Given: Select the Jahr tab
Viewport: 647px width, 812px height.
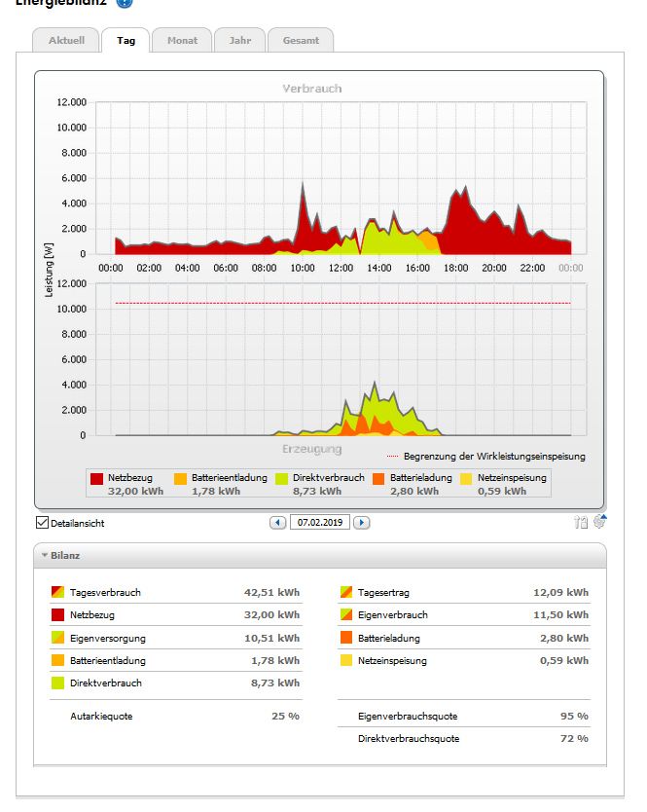Looking at the screenshot, I should (239, 40).
